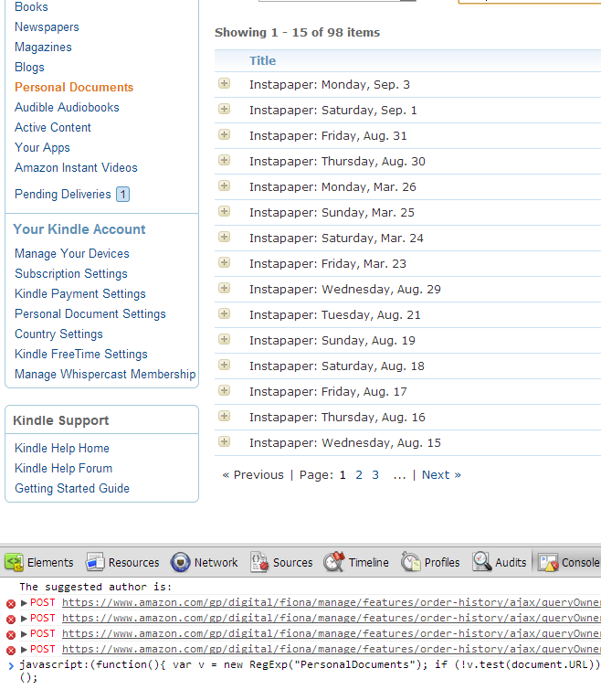Expand the Instapaper: Friday, Aug. 17 row
Image resolution: width=601 pixels, height=700 pixels.
click(225, 390)
